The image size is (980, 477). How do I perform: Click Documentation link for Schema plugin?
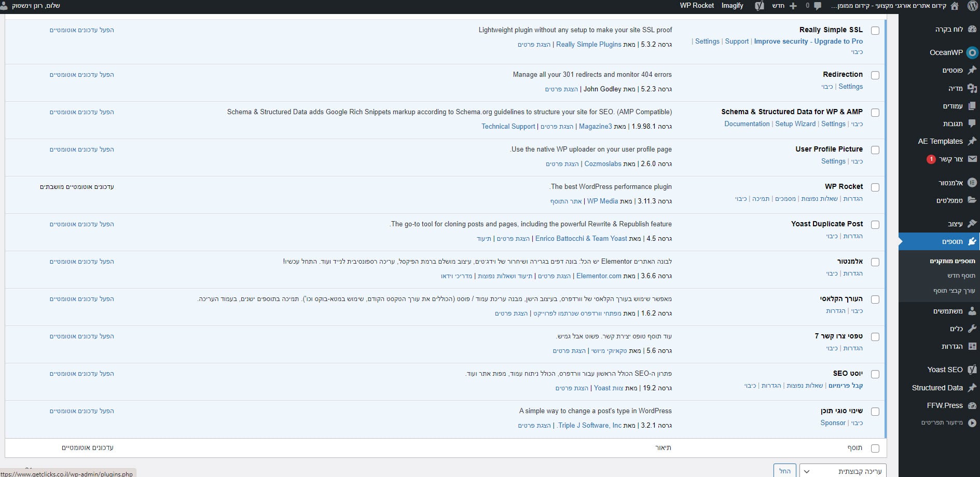747,124
